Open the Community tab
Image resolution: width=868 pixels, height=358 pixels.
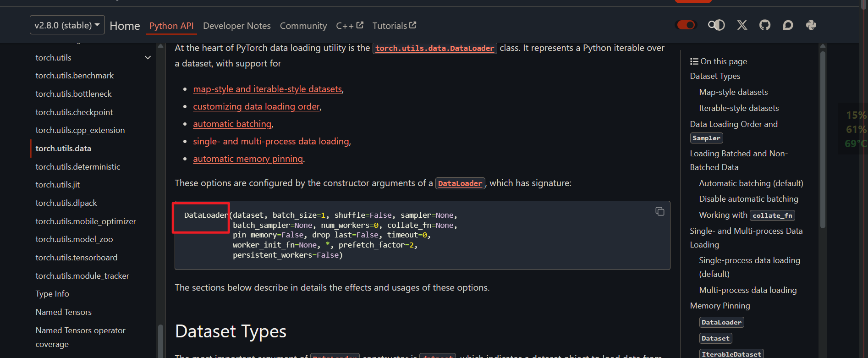(x=303, y=26)
